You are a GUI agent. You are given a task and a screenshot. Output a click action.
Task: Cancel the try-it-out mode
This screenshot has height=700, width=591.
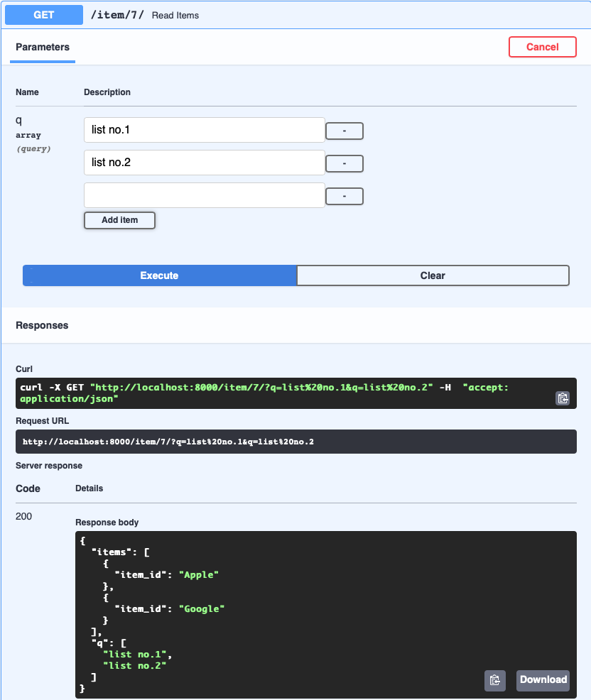coord(542,47)
